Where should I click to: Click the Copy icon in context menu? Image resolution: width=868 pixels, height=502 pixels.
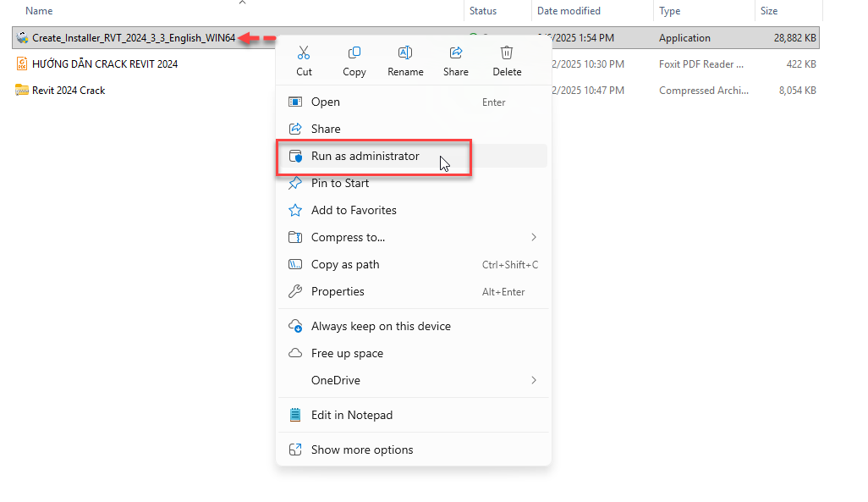click(x=354, y=53)
